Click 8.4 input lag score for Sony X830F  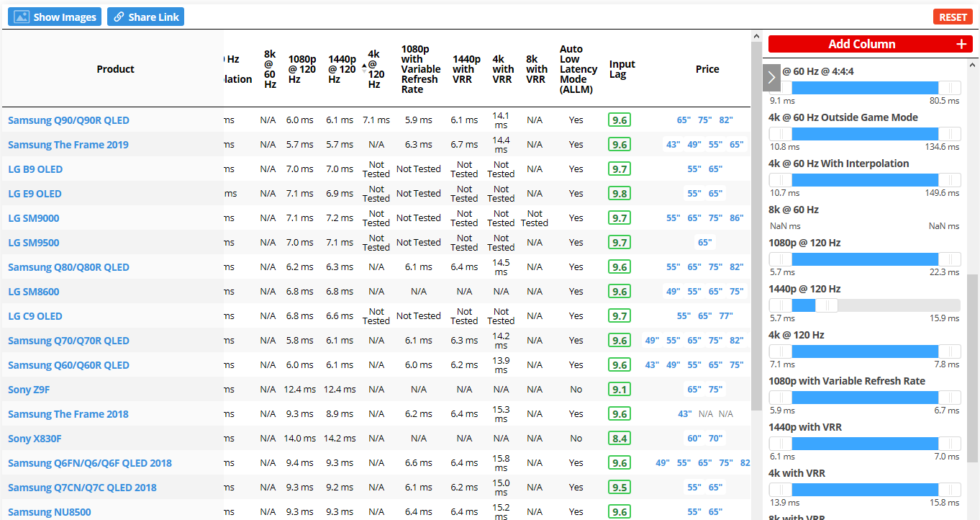click(x=620, y=439)
